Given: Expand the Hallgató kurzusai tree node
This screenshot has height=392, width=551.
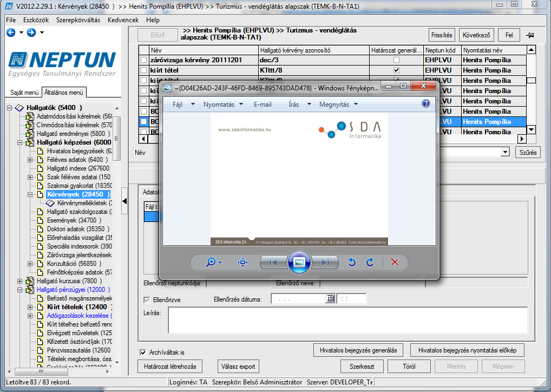Looking at the screenshot, I should [x=20, y=281].
